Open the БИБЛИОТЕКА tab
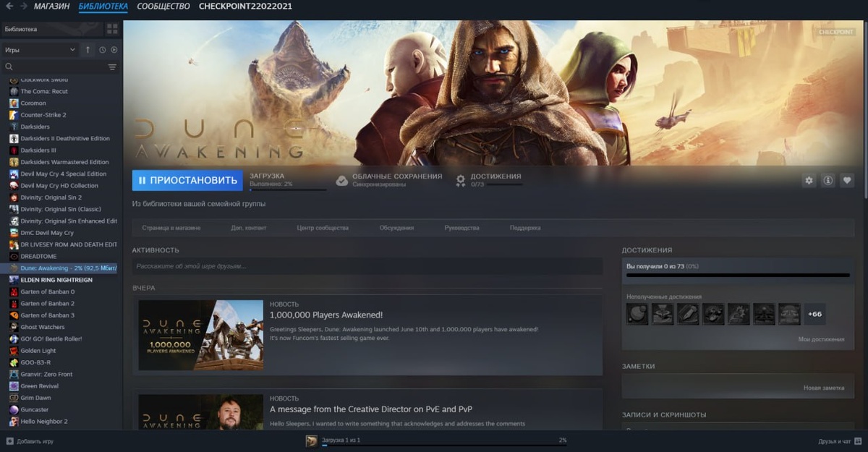The width and height of the screenshot is (868, 452). pos(103,7)
